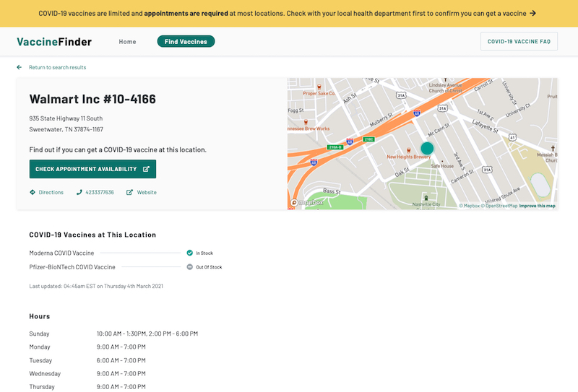Click the Last updated timestamp text
The height and width of the screenshot is (392, 578).
coord(96,286)
